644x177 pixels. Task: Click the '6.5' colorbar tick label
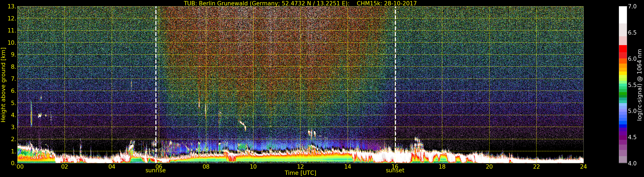click(632, 33)
